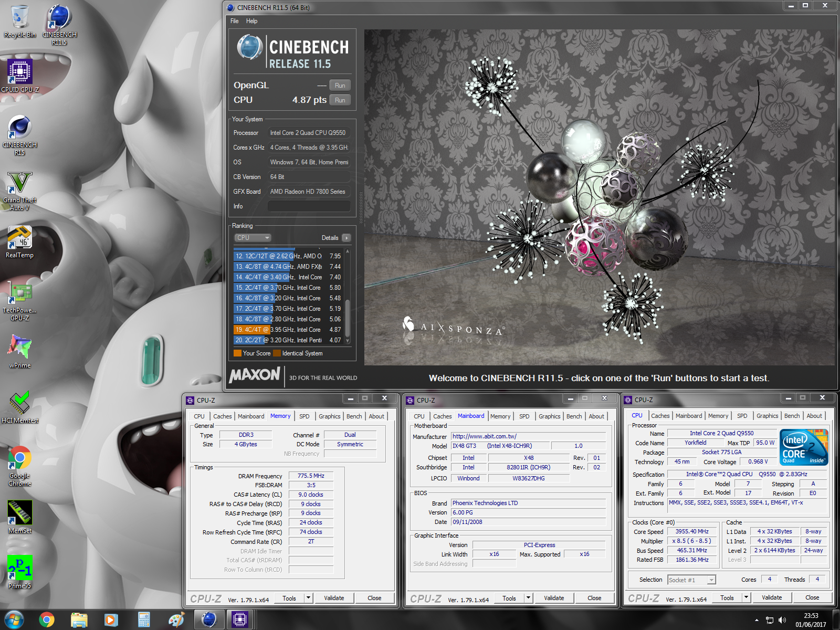
Task: Select the CINEBENCH R15 desktop shortcut
Action: pos(20,135)
